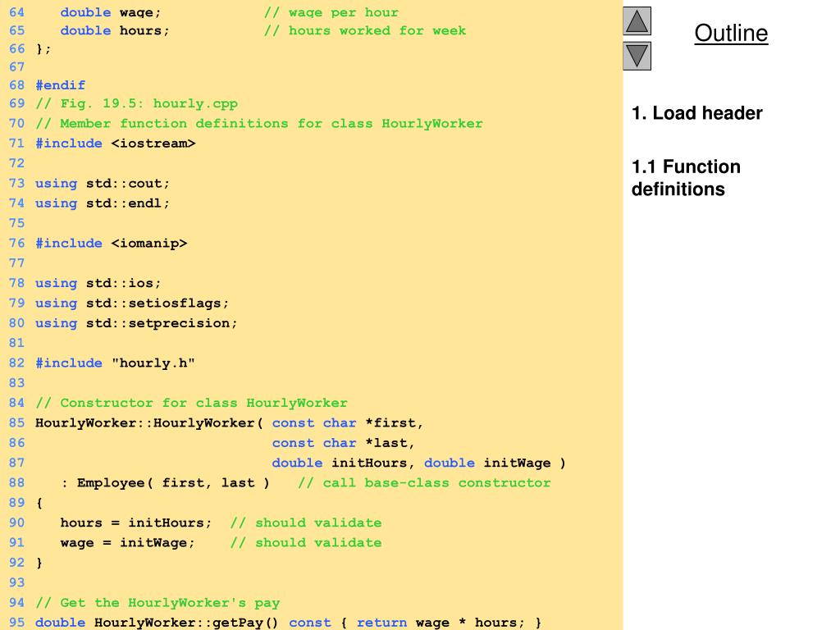Click 'double HourlyWorker::getPay()' on line 95

[x=157, y=623]
